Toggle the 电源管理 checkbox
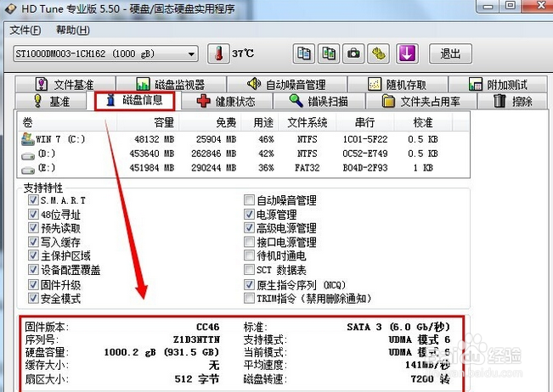This screenshot has height=392, width=553. (249, 214)
